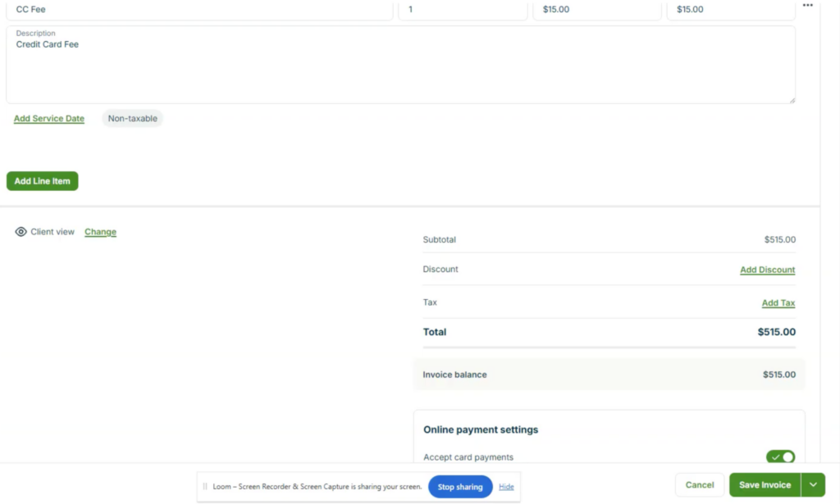840x504 pixels.
Task: Open the Add Tax link
Action: [778, 303]
